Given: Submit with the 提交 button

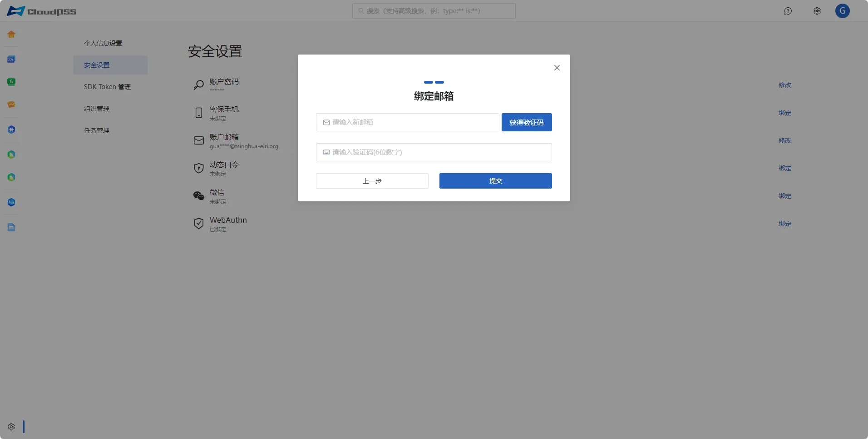Looking at the screenshot, I should pos(496,181).
